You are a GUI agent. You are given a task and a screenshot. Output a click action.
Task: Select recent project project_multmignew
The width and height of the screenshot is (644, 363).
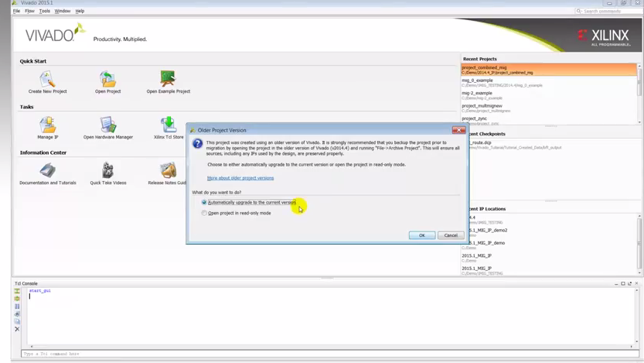tap(549, 108)
